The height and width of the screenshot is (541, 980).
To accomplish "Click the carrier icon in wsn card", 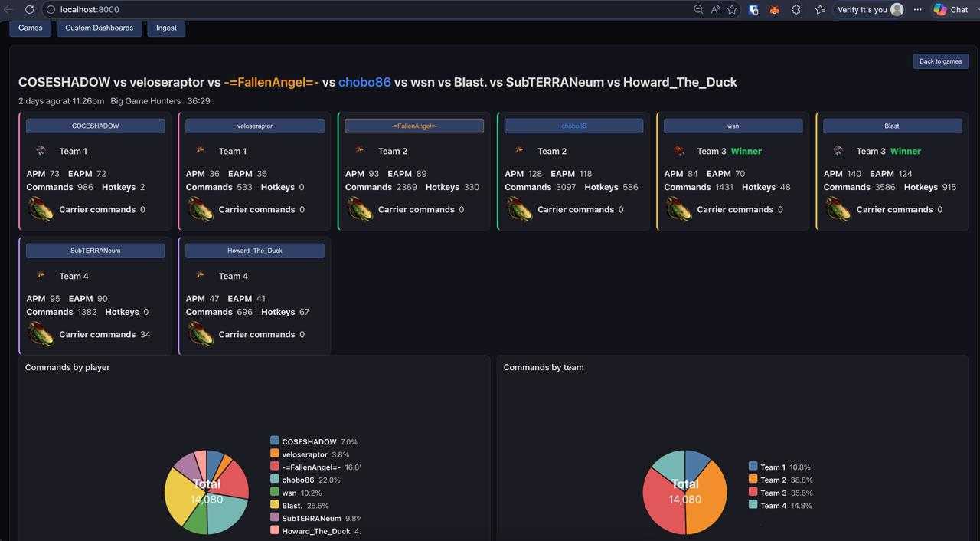I will click(x=678, y=209).
